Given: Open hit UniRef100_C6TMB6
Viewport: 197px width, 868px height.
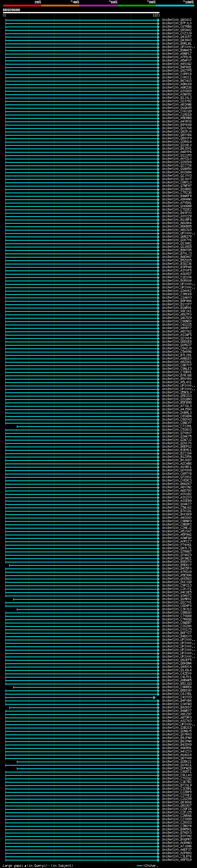Looking at the screenshot, I should [177, 26].
